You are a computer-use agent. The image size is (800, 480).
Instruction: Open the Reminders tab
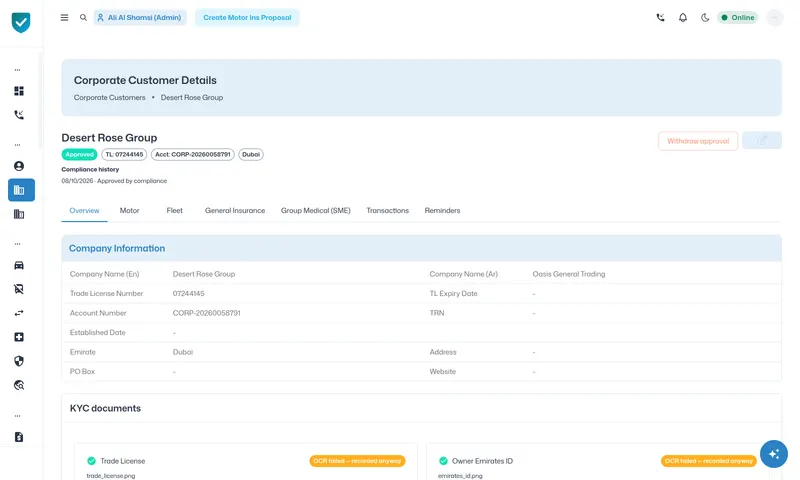click(442, 211)
